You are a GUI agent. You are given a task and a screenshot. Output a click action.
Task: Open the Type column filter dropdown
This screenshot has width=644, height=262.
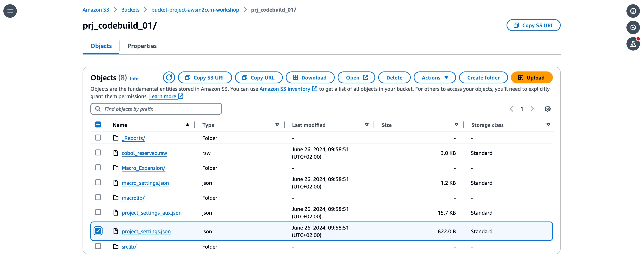[277, 125]
